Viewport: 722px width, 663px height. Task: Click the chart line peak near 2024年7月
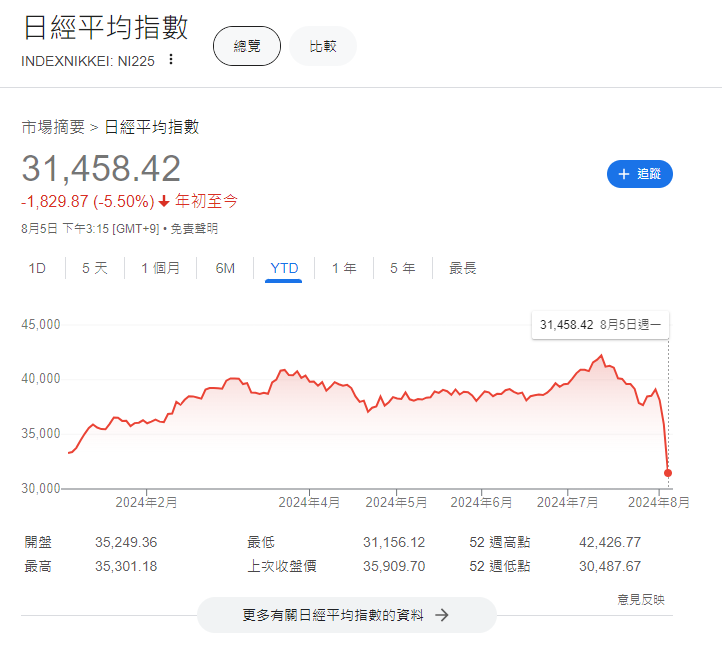click(601, 356)
